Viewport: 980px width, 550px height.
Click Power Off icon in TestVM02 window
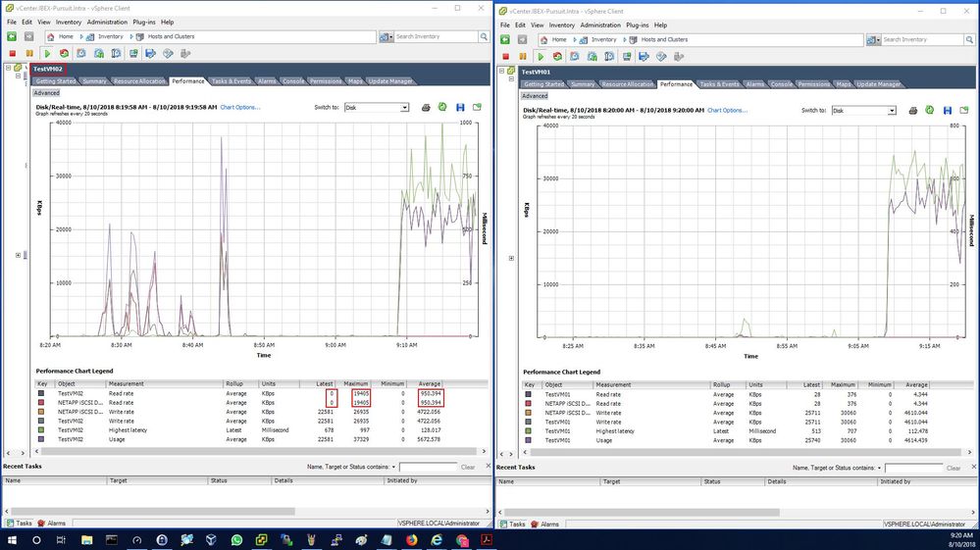12,54
